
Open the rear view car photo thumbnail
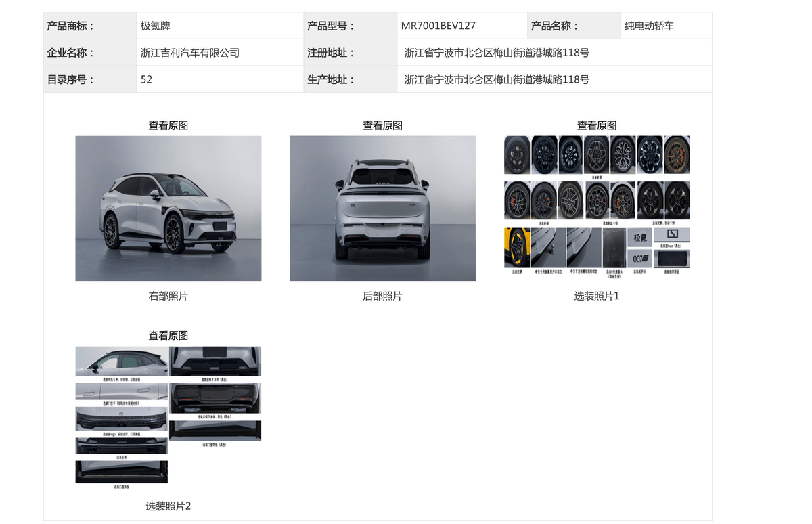click(x=382, y=208)
